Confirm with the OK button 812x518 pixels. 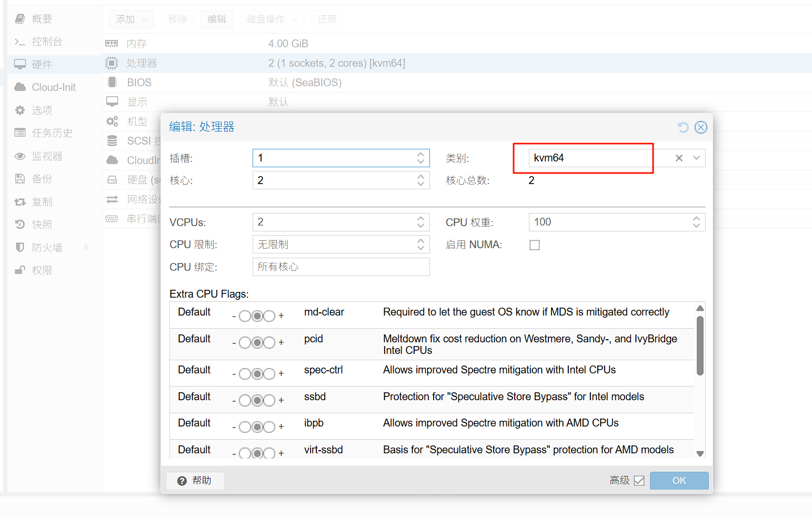(679, 481)
